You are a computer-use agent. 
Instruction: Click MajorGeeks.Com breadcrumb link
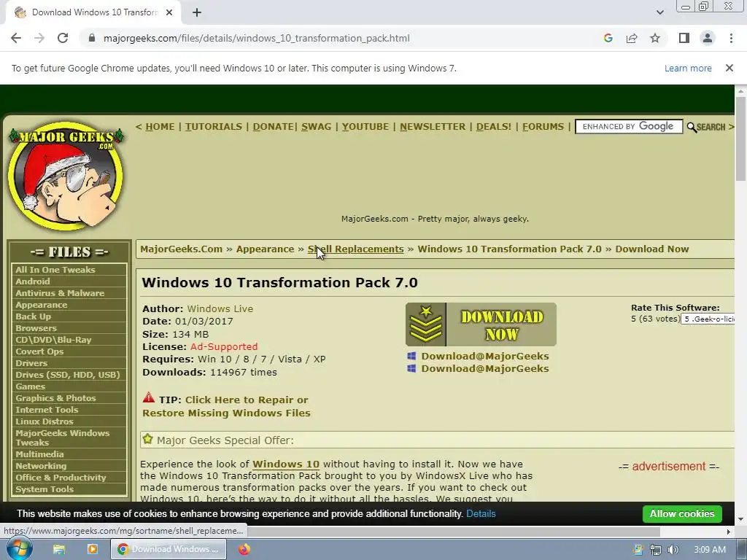[x=182, y=249]
